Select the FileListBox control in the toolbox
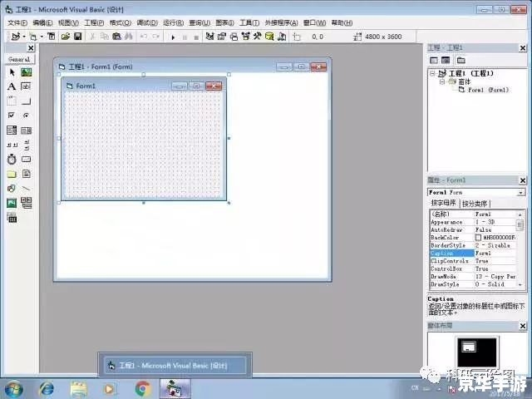Screen dimensions: 532x399 [x=26, y=174]
